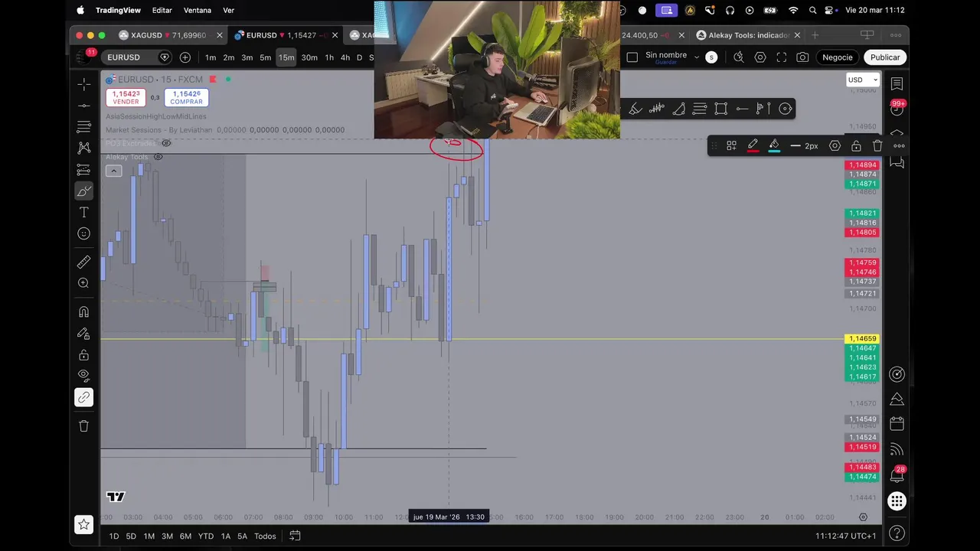Expand the Sin nombre layout dropdown
Screen dimensions: 980x551
point(696,57)
